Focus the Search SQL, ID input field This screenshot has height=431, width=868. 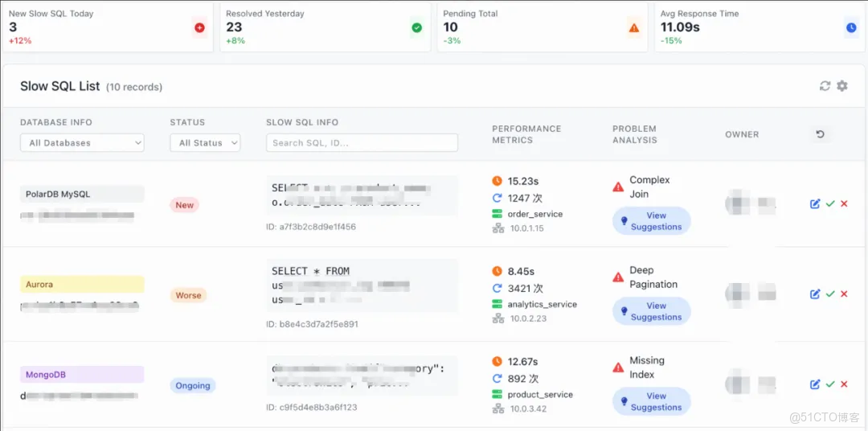[362, 143]
